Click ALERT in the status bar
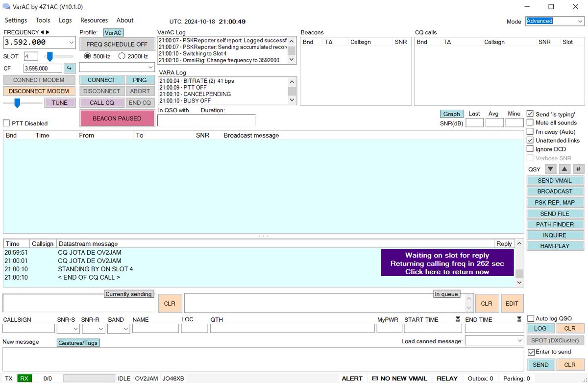 (x=352, y=379)
